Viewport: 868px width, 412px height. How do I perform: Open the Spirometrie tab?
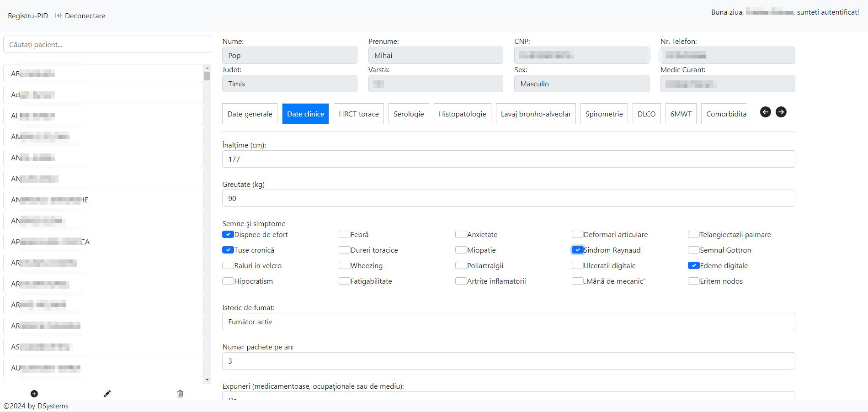point(604,114)
